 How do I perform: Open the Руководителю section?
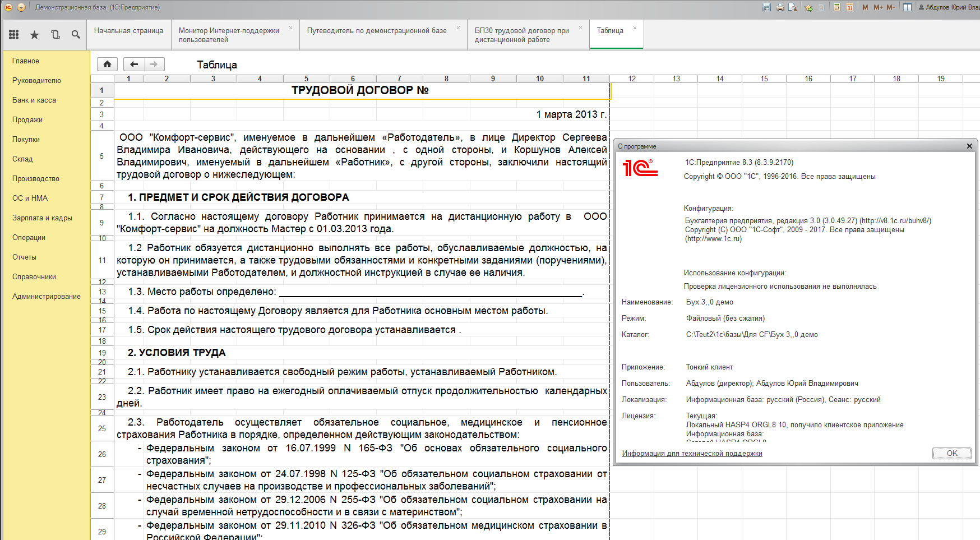pos(36,81)
